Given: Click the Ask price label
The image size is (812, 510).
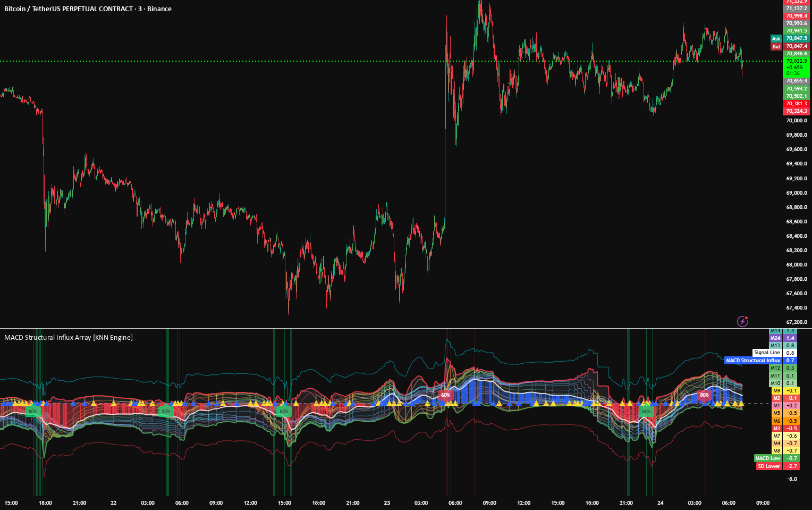Looking at the screenshot, I should tap(776, 38).
